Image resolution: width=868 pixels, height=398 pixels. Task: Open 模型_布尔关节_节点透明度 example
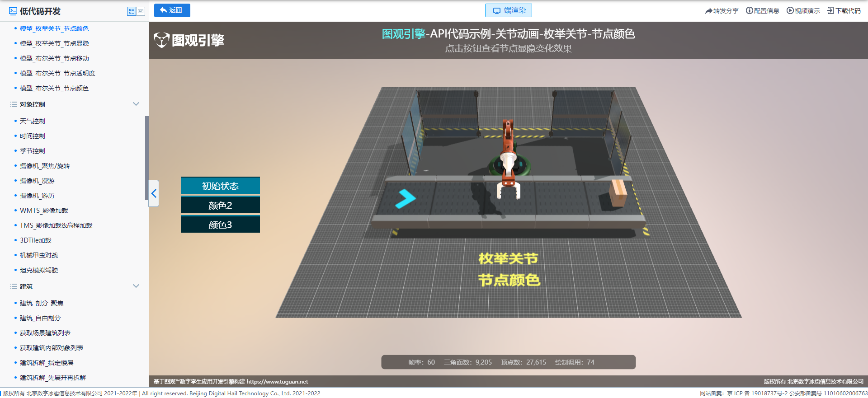[57, 73]
